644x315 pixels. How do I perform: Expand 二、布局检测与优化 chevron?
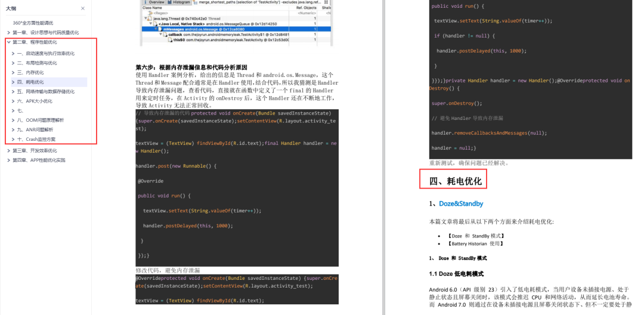pos(14,63)
